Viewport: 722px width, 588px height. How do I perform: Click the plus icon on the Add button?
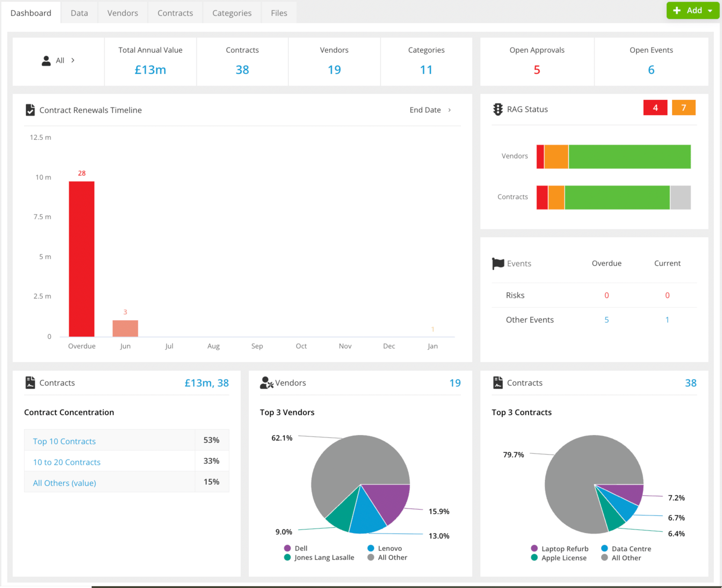pyautogui.click(x=677, y=10)
